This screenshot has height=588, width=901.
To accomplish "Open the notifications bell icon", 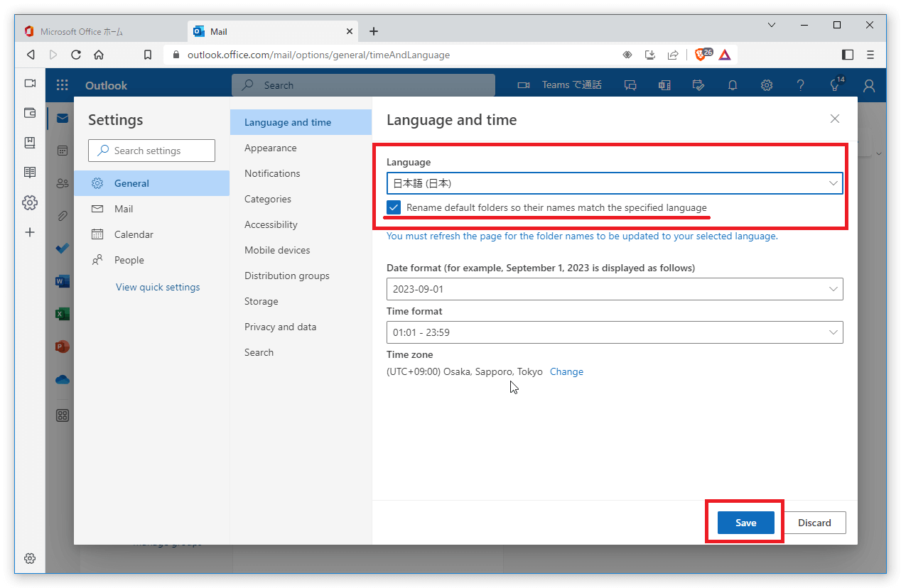I will pyautogui.click(x=733, y=85).
